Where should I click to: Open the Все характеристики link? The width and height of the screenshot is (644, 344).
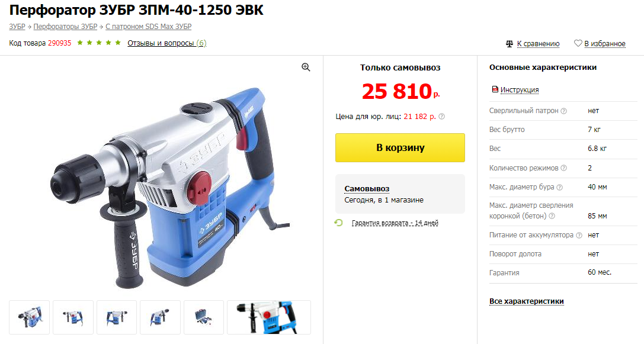[x=527, y=301]
